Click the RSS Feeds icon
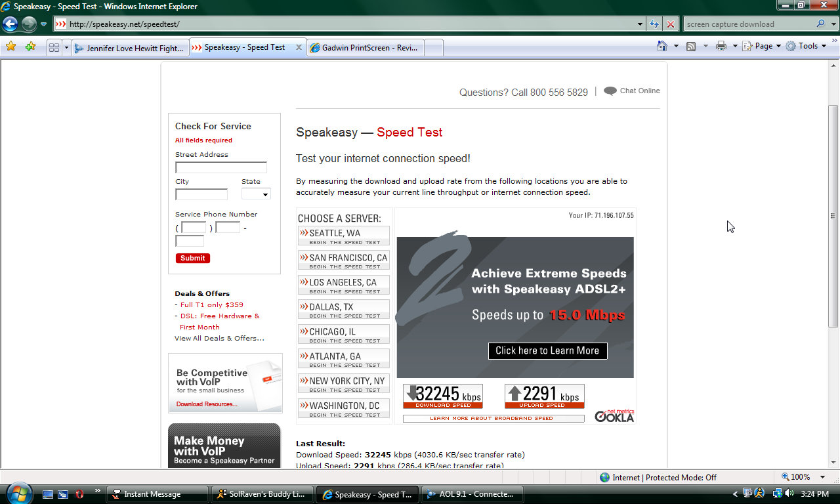 pos(691,46)
